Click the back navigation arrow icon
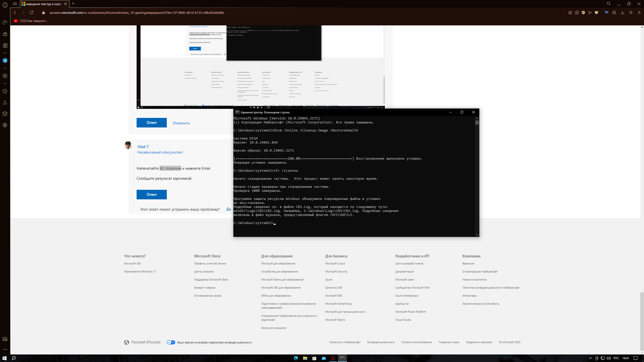The width and height of the screenshot is (644, 362). point(15,12)
